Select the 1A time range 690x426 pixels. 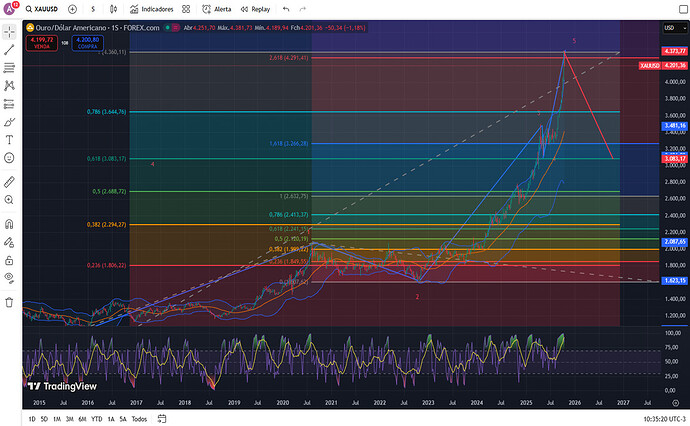click(x=111, y=419)
